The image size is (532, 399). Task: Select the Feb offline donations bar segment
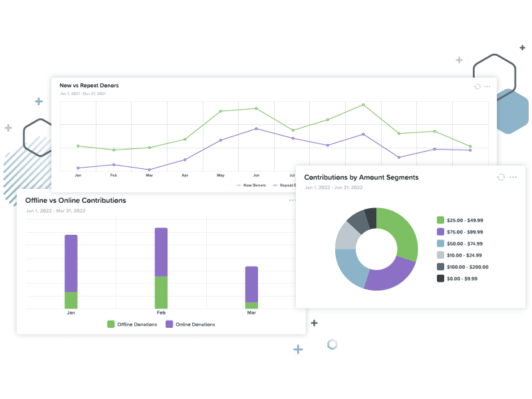pyautogui.click(x=161, y=293)
